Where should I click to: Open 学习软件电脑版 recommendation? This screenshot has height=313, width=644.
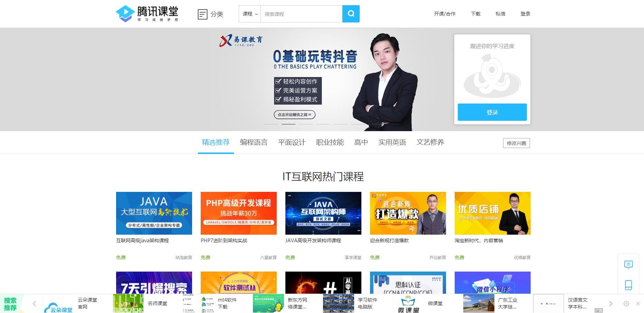click(x=368, y=303)
